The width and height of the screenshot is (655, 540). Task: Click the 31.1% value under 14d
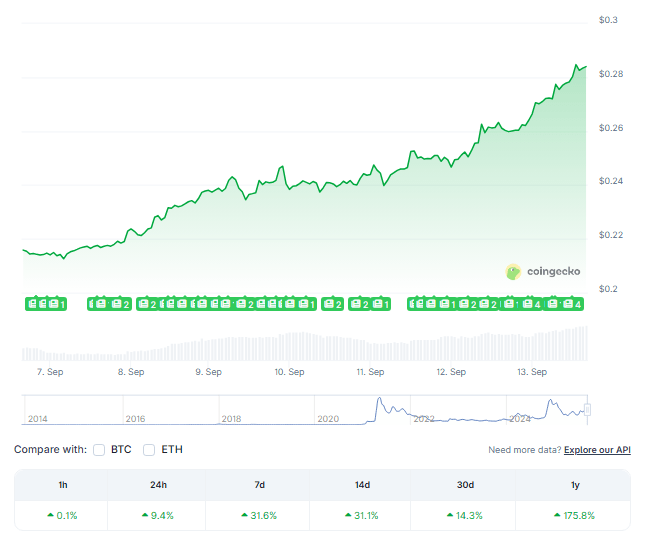click(x=368, y=515)
